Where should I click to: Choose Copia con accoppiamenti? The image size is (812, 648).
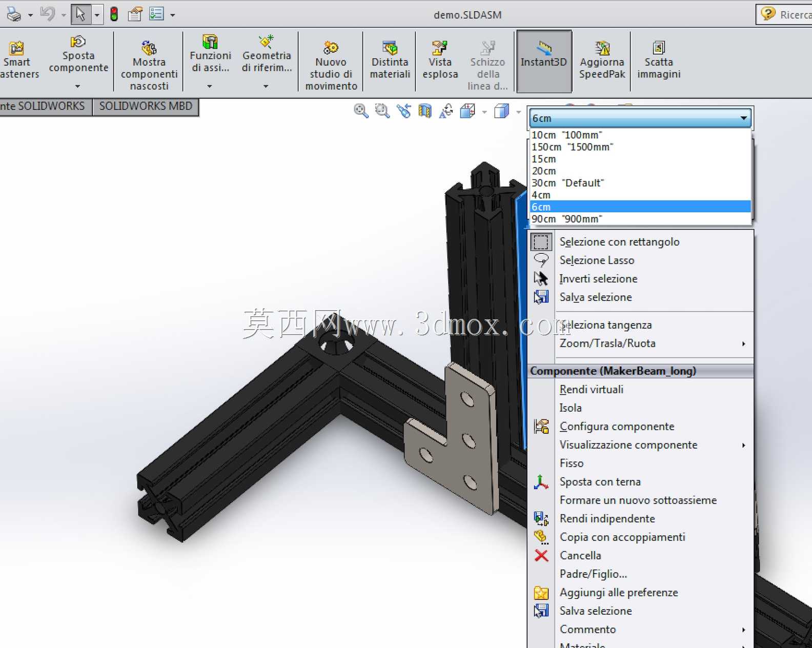point(622,537)
